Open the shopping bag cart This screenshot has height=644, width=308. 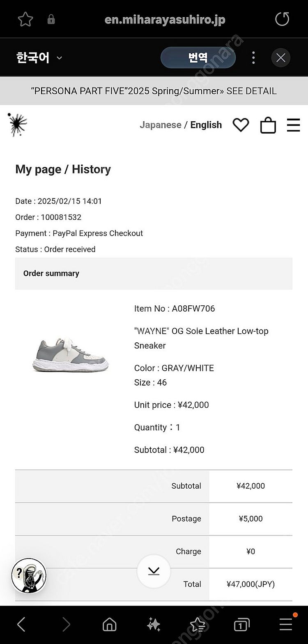coord(268,125)
